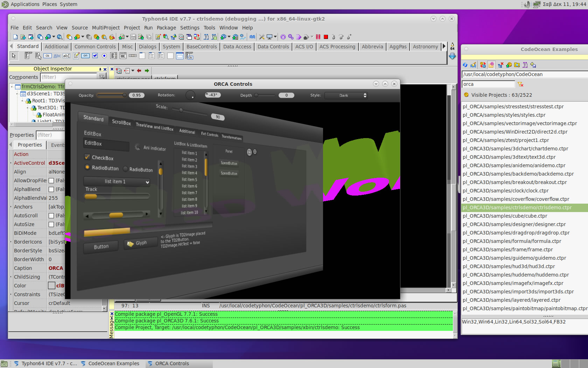Click the tools wrench icon in the toolbar
Image resolution: width=588 pixels, height=368 pixels.
(262, 37)
